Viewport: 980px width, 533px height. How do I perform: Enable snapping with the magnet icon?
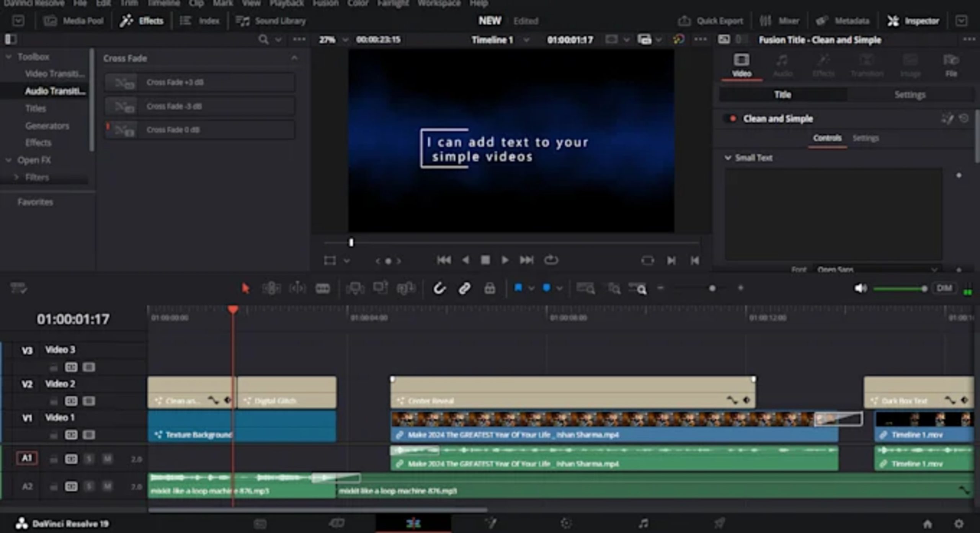440,288
